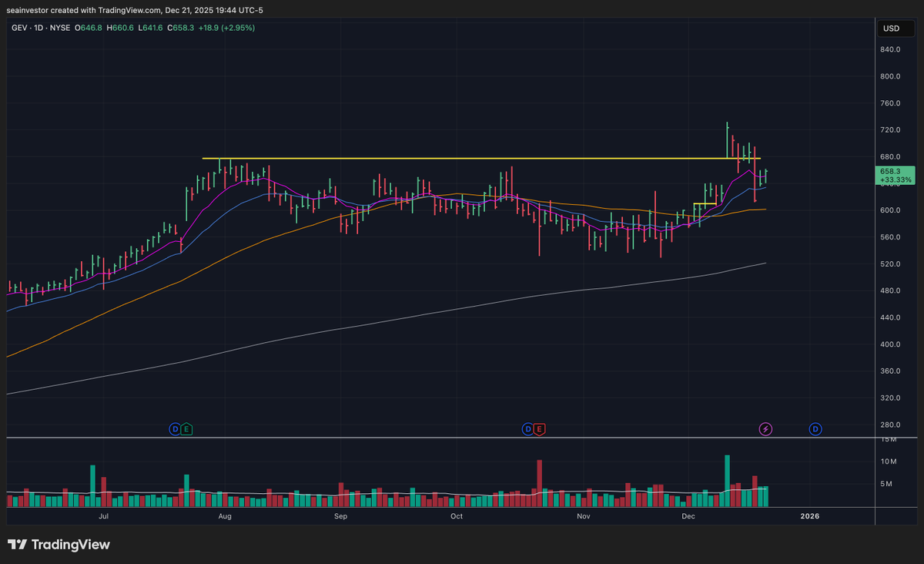The height and width of the screenshot is (564, 924).
Task: Click the 480.0 price axis label
Action: (x=890, y=290)
